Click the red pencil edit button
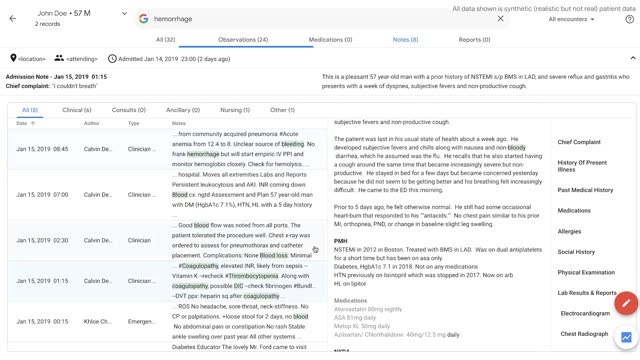The width and height of the screenshot is (640, 360). (626, 303)
